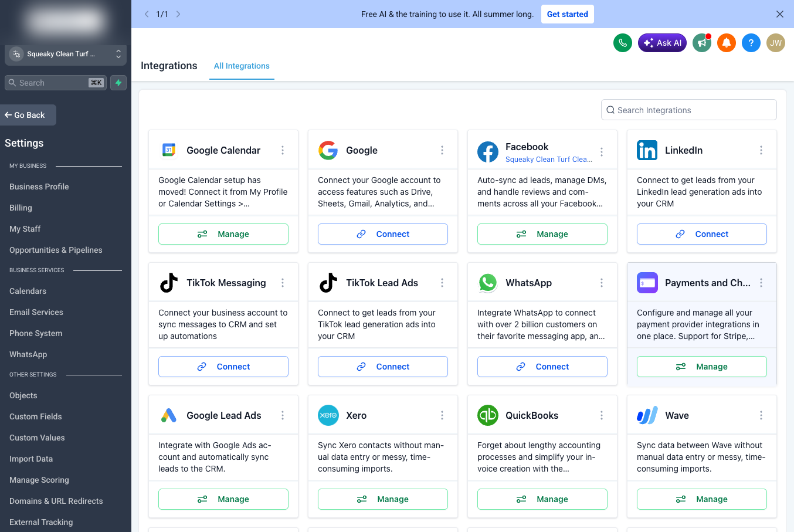The height and width of the screenshot is (532, 794).
Task: Open the orange notifications bell
Action: click(x=727, y=43)
